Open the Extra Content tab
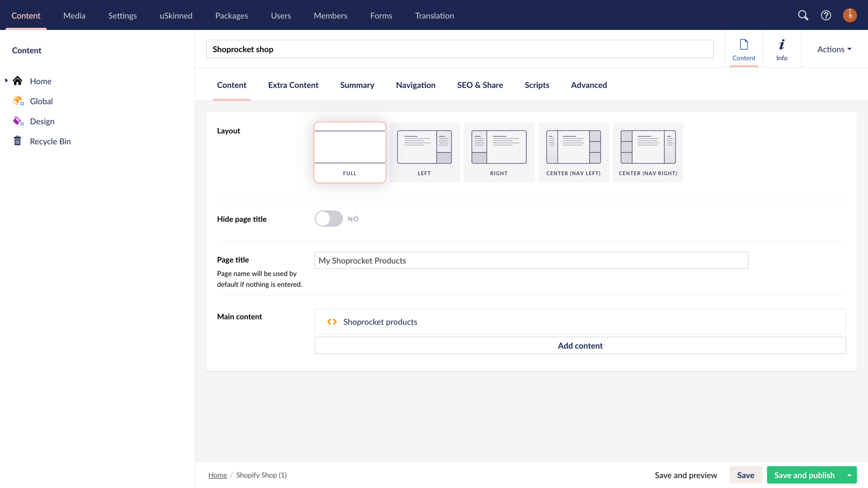 coord(293,85)
